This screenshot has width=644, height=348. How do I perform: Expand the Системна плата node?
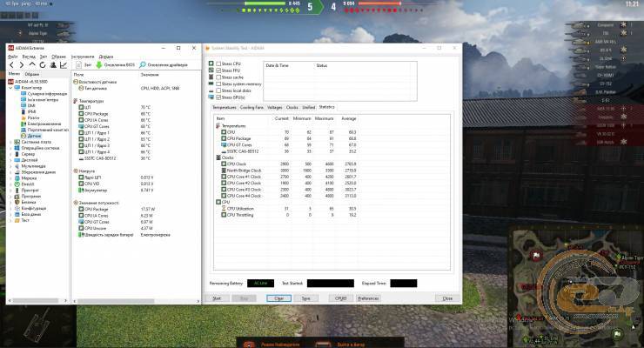[x=10, y=142]
